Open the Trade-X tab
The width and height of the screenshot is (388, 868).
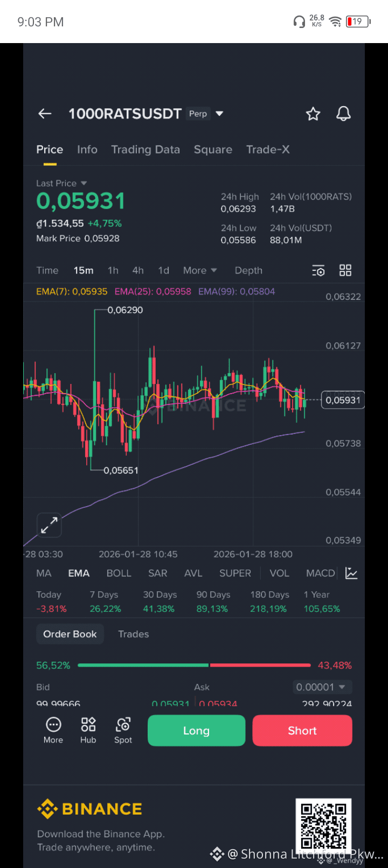pos(268,150)
